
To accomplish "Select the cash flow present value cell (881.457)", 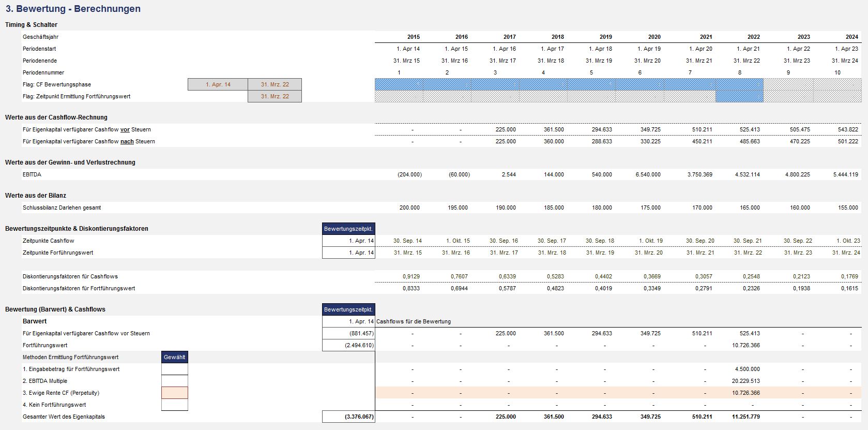I will 348,333.
